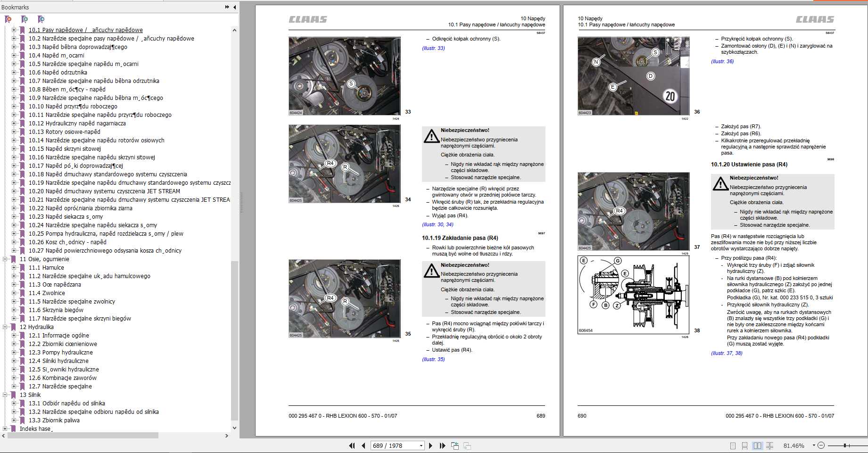Screen dimensions: 868x453
Task: Click technical drawing illustration 38
Action: pyautogui.click(x=633, y=295)
